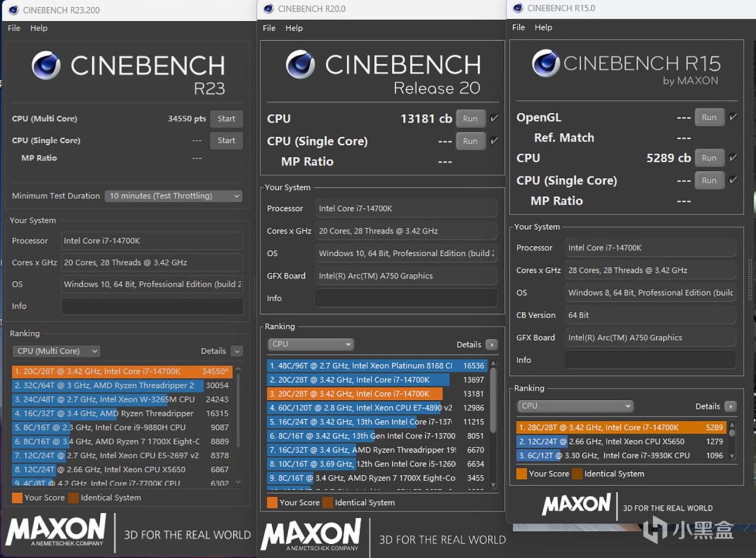Select the 28C/28T i7-14700K row in R15

coord(621,428)
